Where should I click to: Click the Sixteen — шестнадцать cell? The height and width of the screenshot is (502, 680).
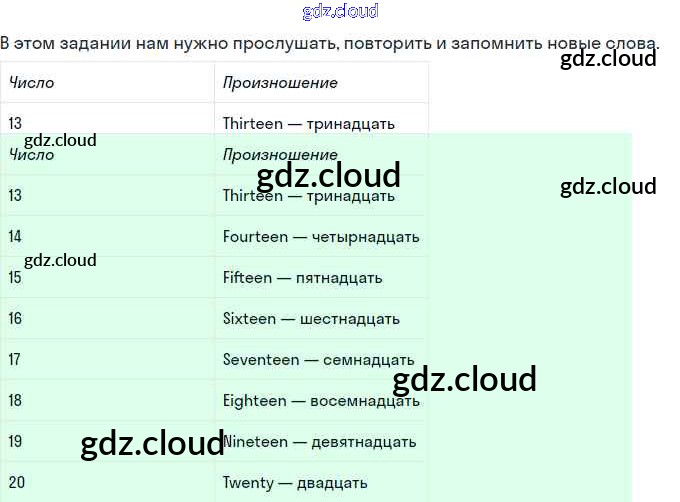click(311, 319)
